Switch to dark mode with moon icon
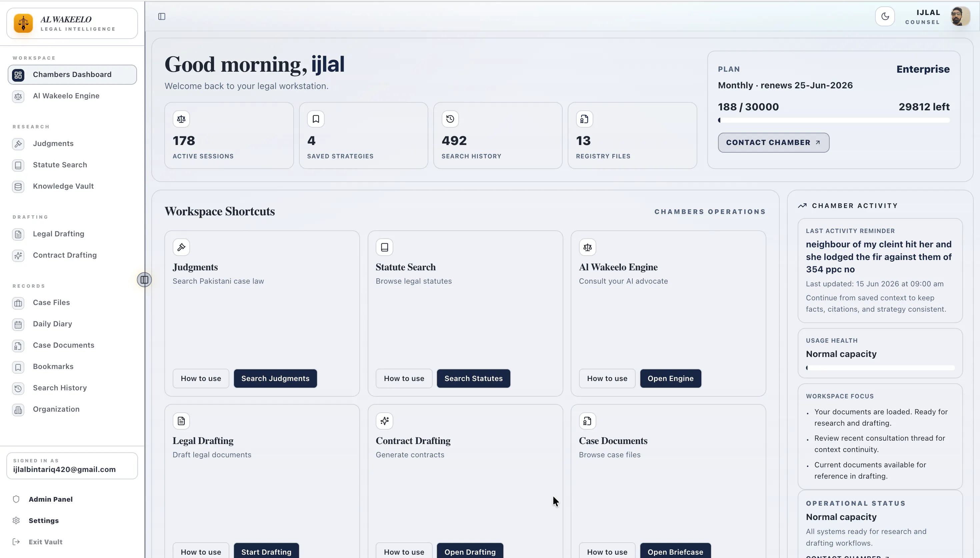Screen dimensions: 980x558 [885, 16]
